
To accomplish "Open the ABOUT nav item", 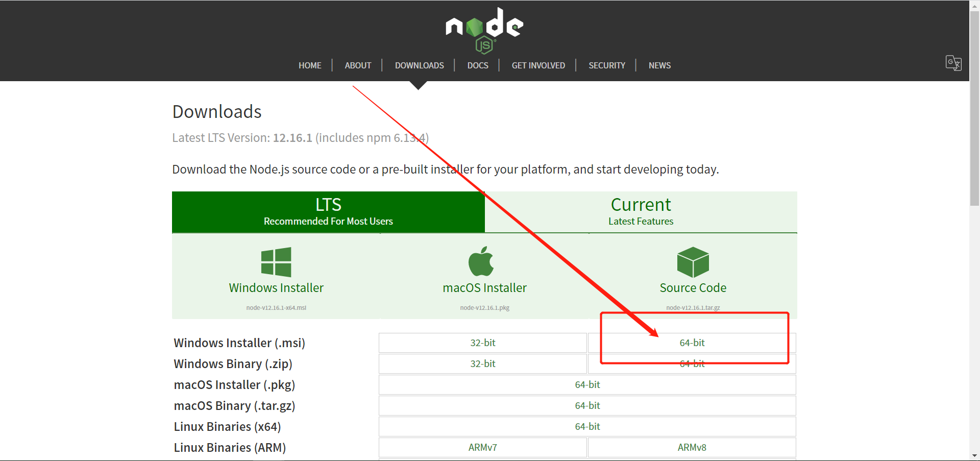I will (358, 65).
